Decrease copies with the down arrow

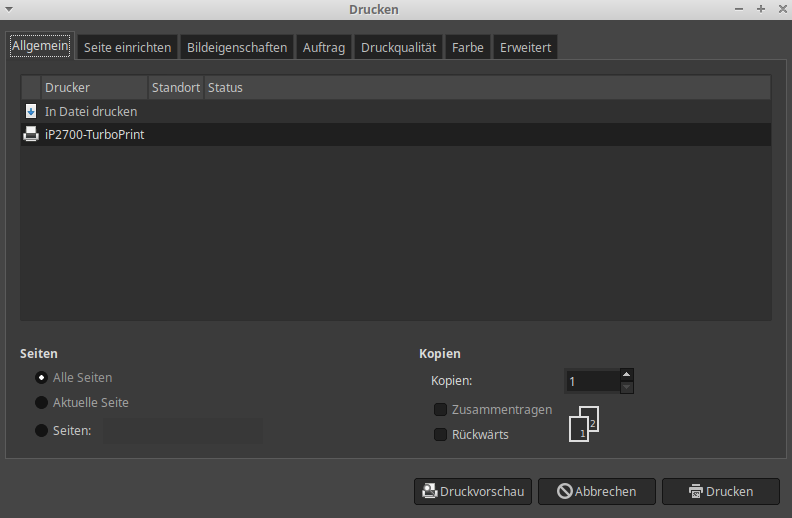coord(626,388)
